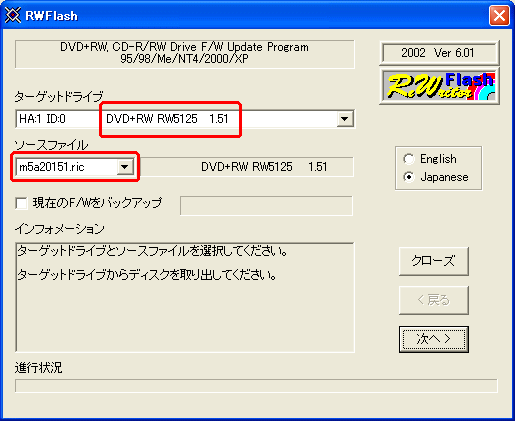This screenshot has height=421, width=515.
Task: Click the < 戻る button
Action: [x=434, y=300]
